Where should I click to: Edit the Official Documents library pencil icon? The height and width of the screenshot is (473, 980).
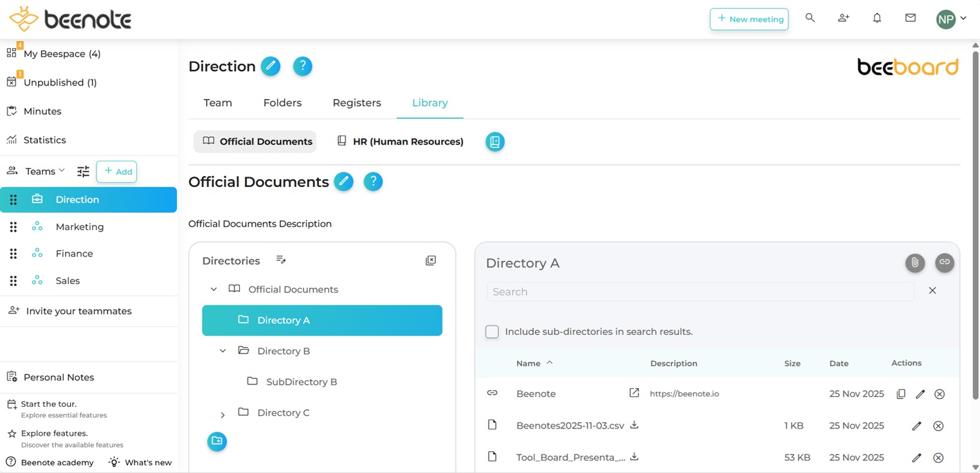tap(343, 182)
